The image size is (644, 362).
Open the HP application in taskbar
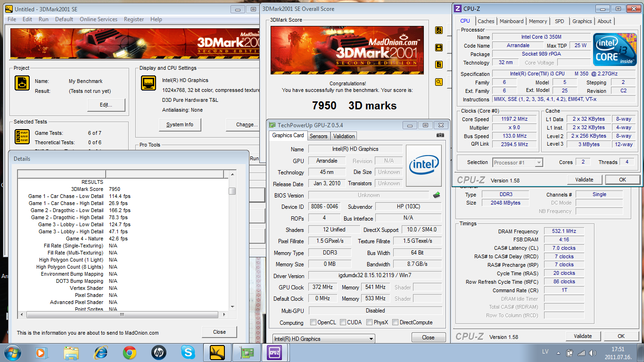click(x=159, y=352)
